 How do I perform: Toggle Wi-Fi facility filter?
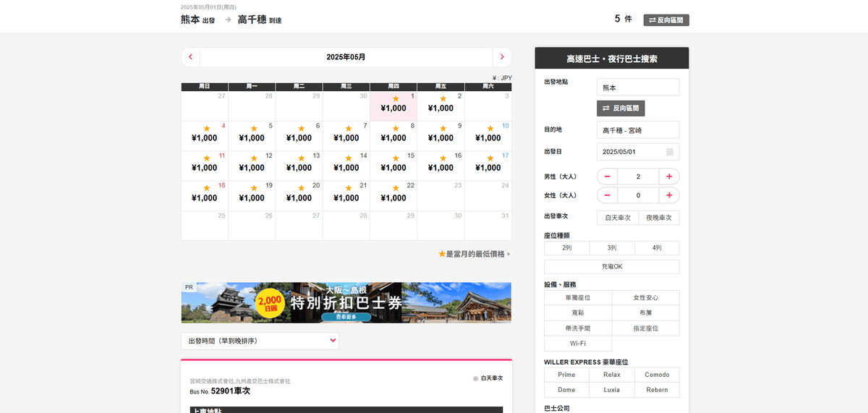tap(578, 344)
